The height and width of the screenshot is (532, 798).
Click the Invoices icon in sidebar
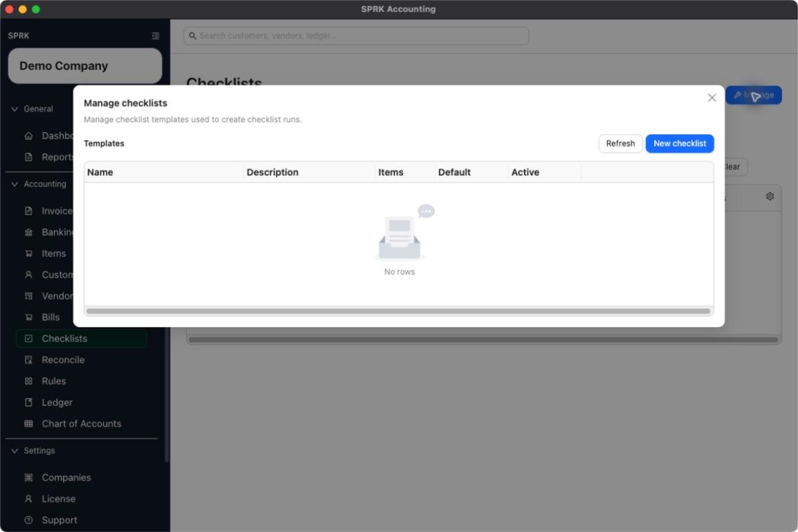28,211
